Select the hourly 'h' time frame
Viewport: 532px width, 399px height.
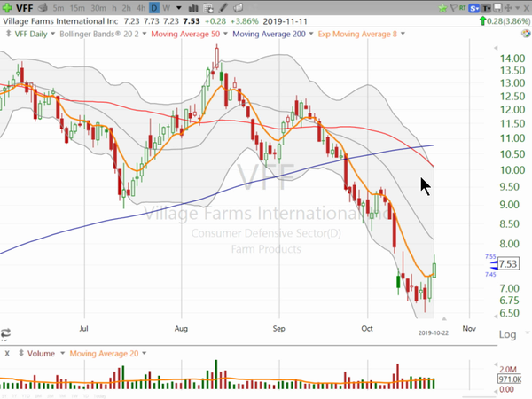coord(114,8)
